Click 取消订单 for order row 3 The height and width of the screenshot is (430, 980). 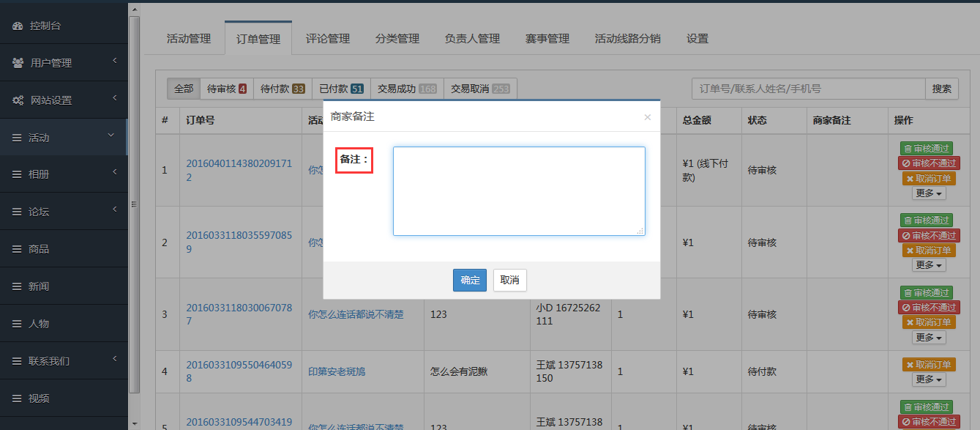click(929, 322)
